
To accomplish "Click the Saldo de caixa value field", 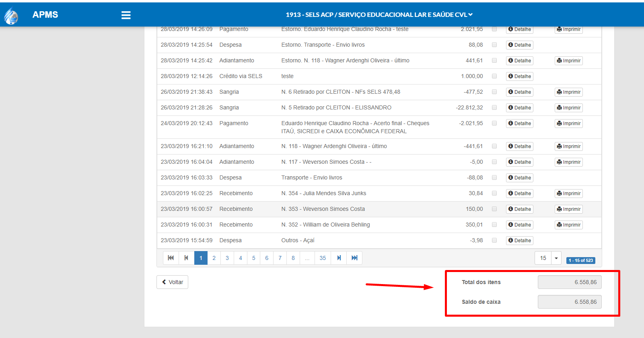I will coord(570,302).
